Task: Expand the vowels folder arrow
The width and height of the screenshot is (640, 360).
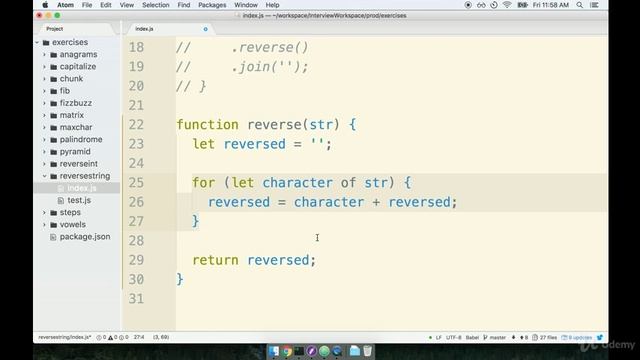Action: pyautogui.click(x=44, y=225)
